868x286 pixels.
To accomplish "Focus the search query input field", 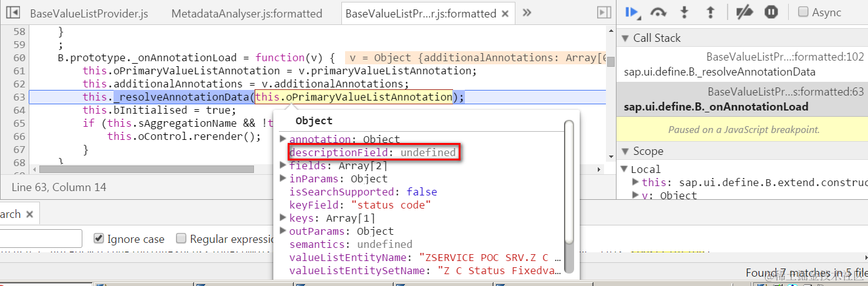I will (x=41, y=239).
